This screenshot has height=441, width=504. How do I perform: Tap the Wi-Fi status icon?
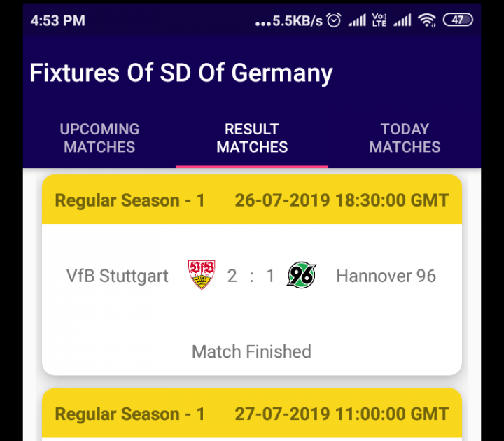tap(427, 20)
